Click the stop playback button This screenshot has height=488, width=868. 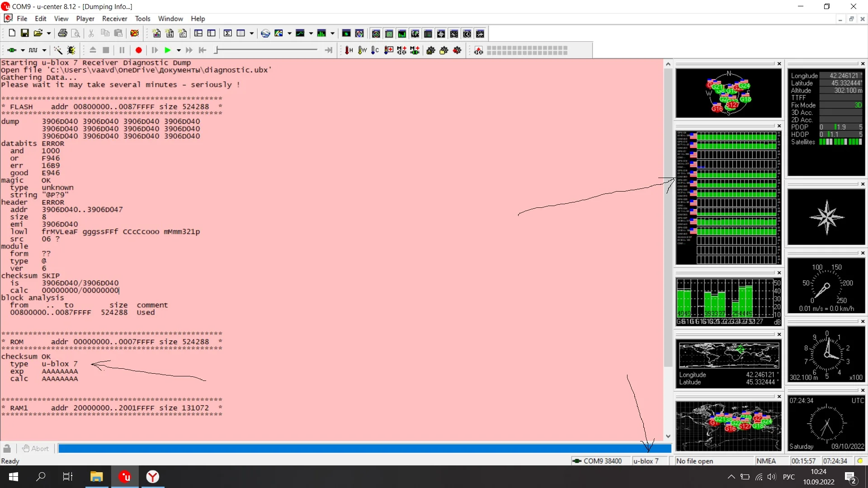106,50
